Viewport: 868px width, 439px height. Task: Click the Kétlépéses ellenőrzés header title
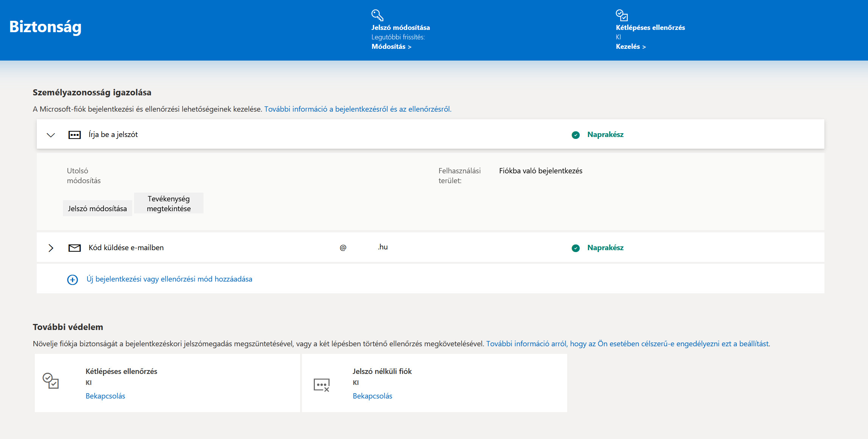[650, 28]
